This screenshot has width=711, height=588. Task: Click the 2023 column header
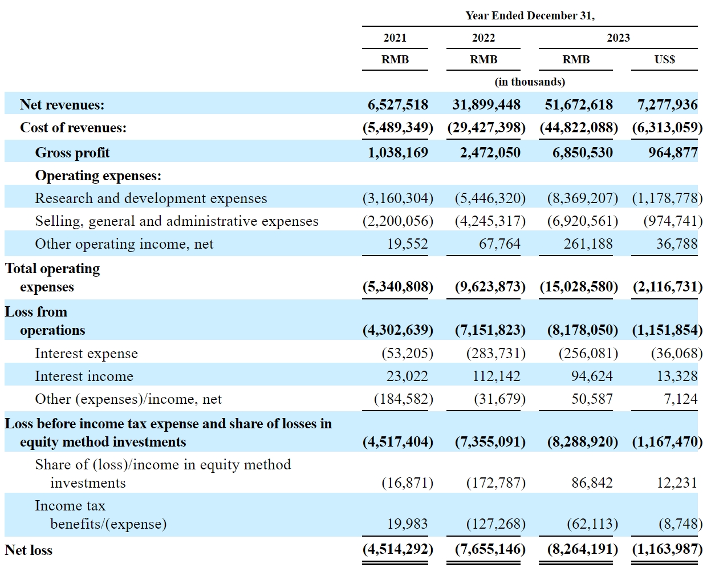click(618, 38)
